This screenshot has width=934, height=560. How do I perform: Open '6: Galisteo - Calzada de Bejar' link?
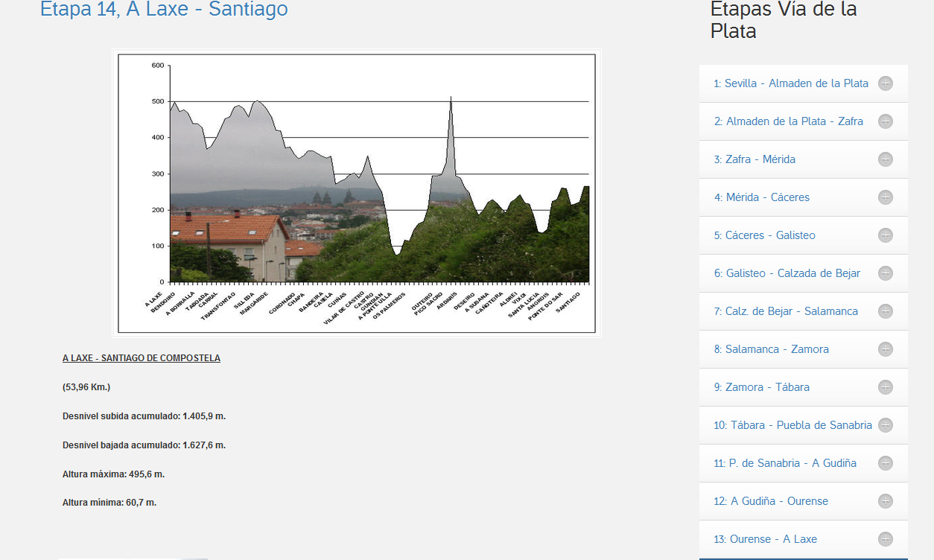click(787, 273)
